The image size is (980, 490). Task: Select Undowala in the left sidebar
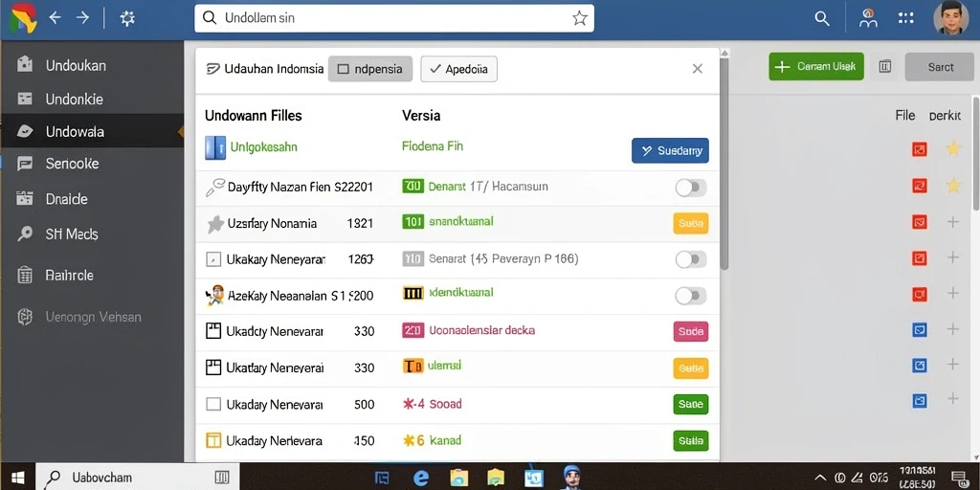click(x=93, y=131)
